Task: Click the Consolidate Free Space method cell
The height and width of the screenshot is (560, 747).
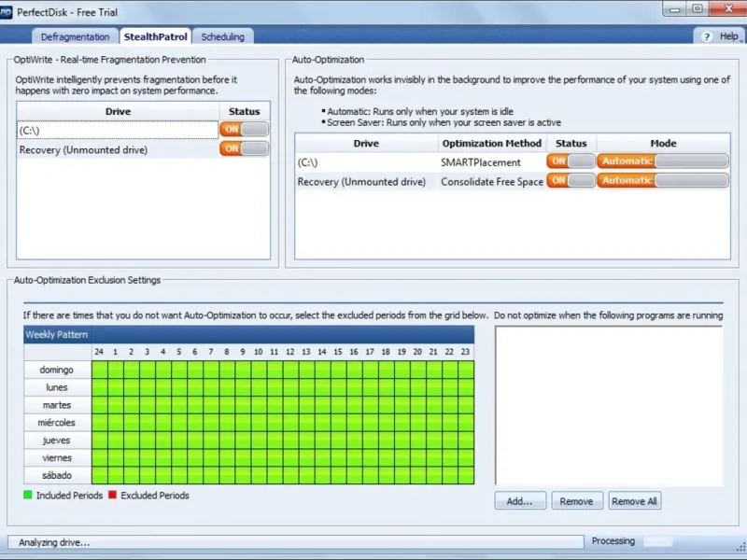Action: tap(492, 181)
